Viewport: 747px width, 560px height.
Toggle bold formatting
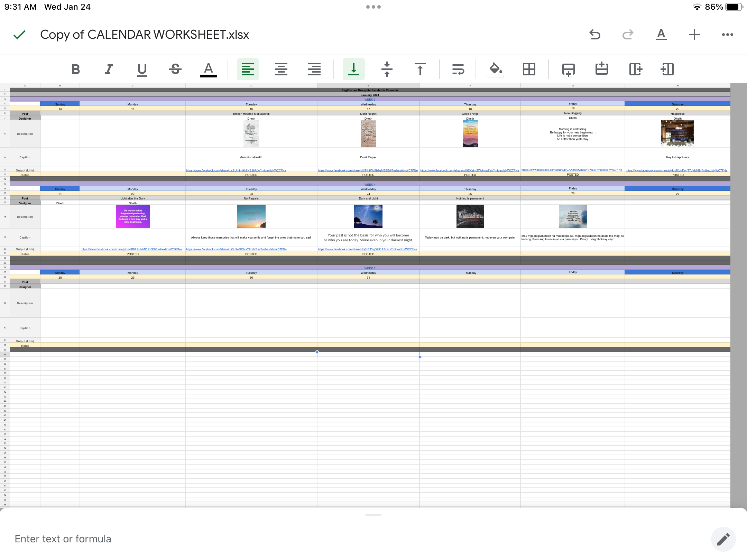(x=76, y=69)
